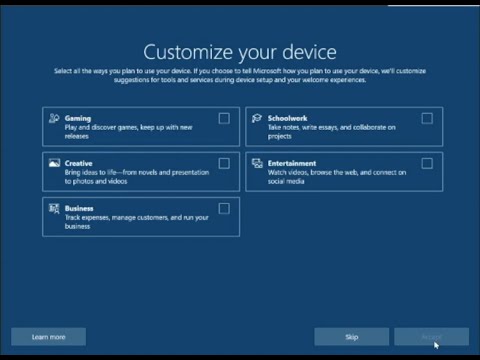480x360 pixels.
Task: Click the Creative title text
Action: [78, 163]
